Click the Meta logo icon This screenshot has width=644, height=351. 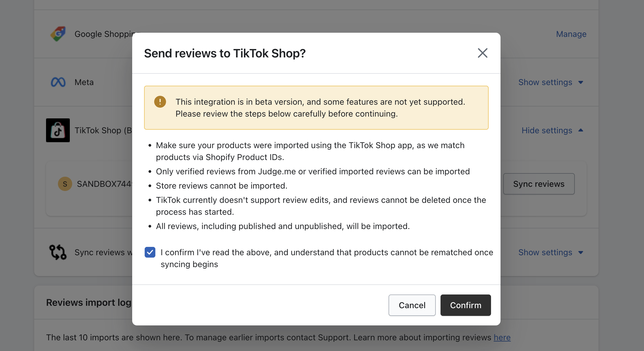[x=58, y=82]
